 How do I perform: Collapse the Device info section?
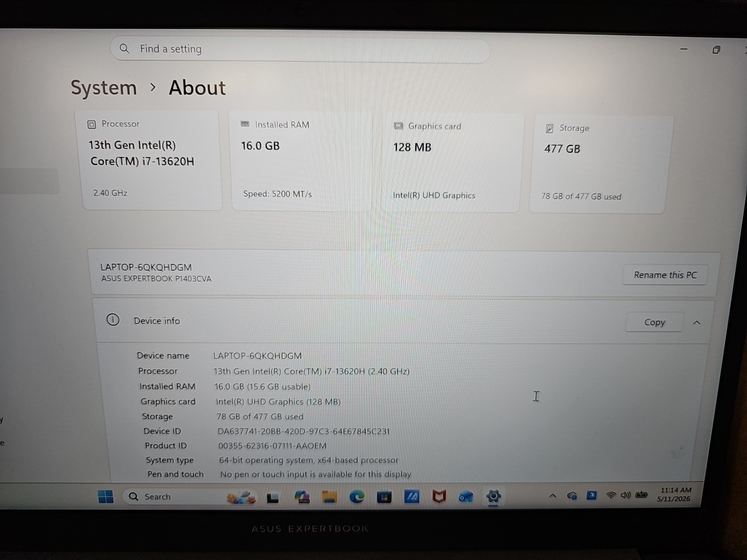[697, 323]
